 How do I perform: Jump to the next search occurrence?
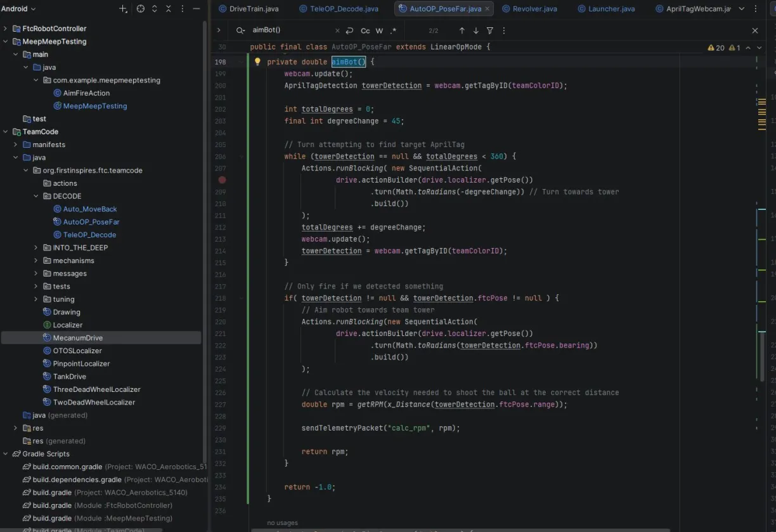pos(475,30)
